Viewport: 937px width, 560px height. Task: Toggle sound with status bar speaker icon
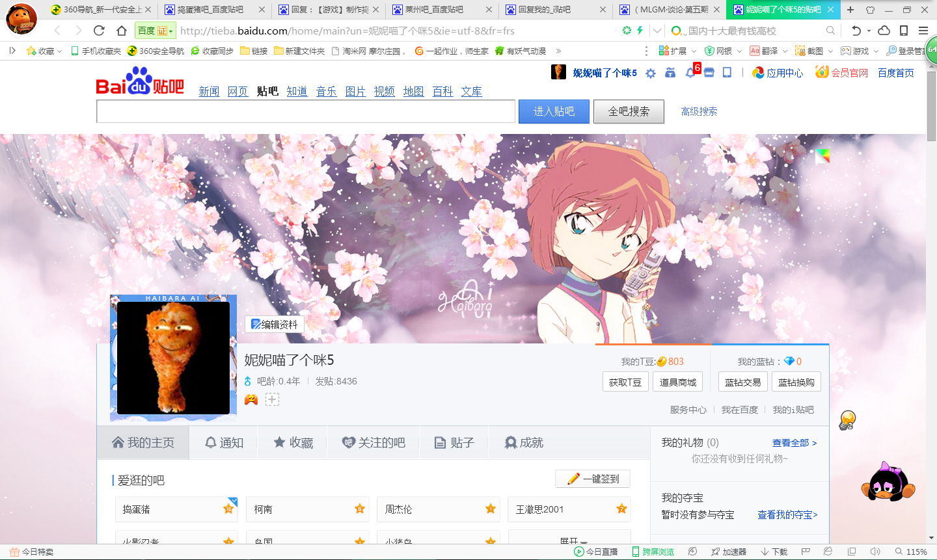(875, 552)
